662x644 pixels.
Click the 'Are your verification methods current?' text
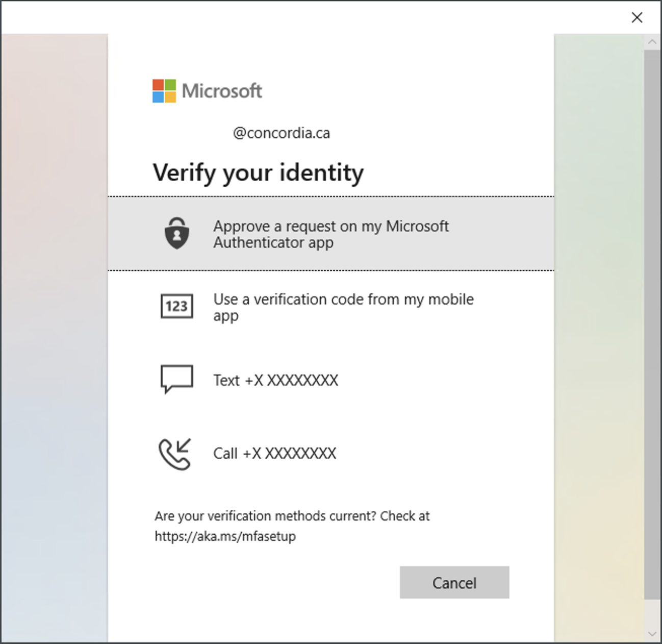click(x=266, y=516)
